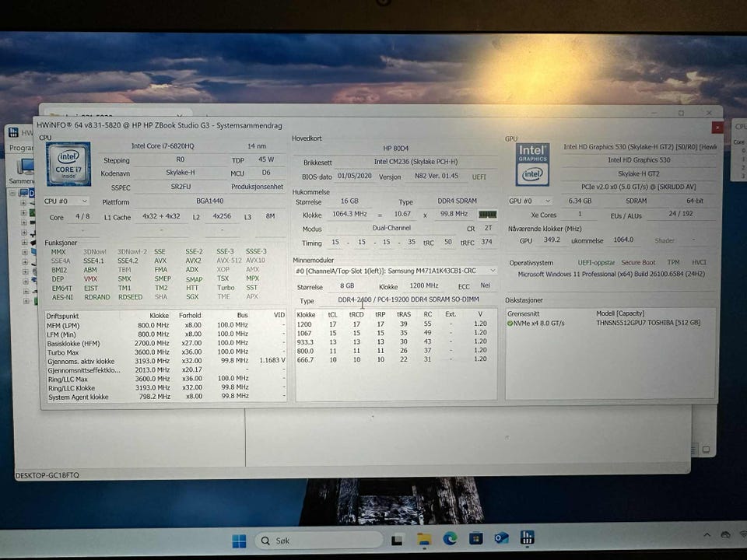Select the computer root icon in the main window tree
747x560 pixels.
point(23,193)
